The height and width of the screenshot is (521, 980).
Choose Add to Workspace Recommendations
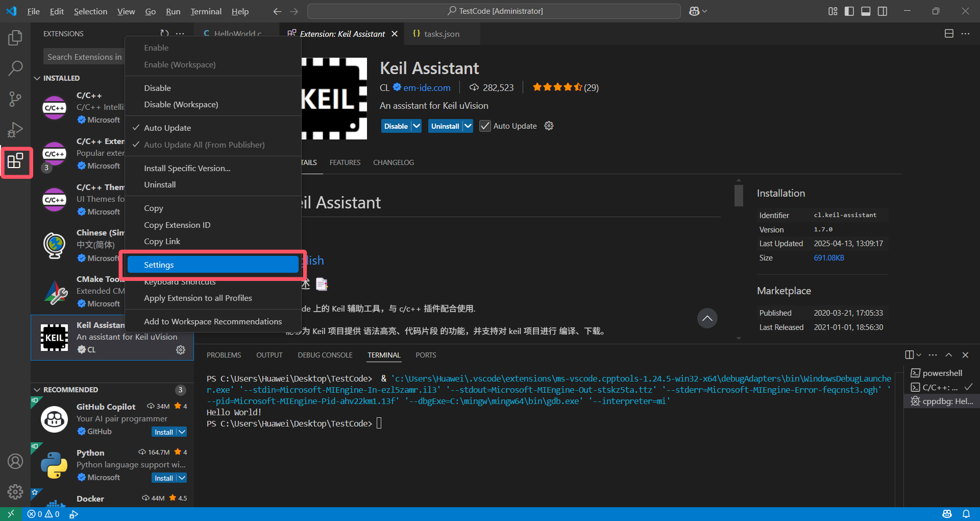tap(213, 321)
